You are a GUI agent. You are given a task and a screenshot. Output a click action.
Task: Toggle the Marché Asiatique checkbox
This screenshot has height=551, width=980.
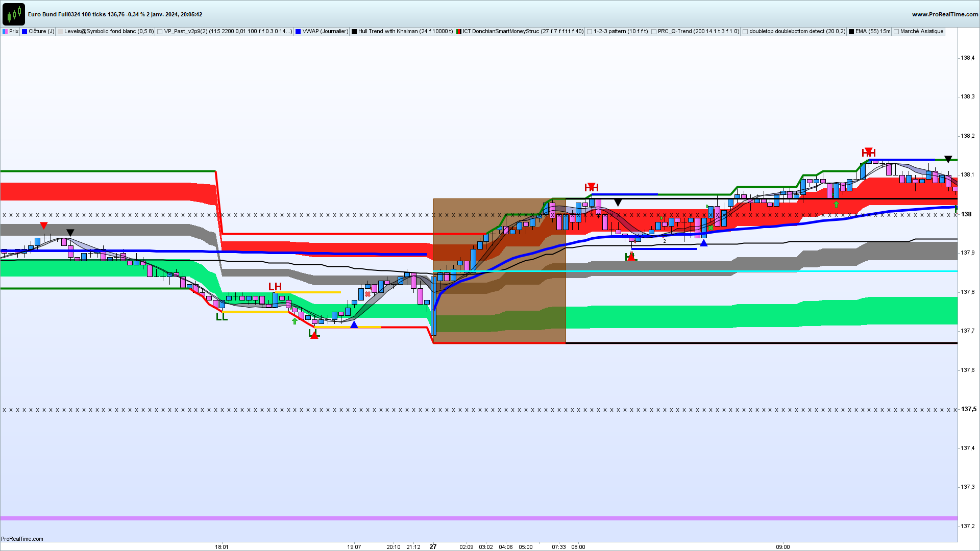pyautogui.click(x=896, y=32)
